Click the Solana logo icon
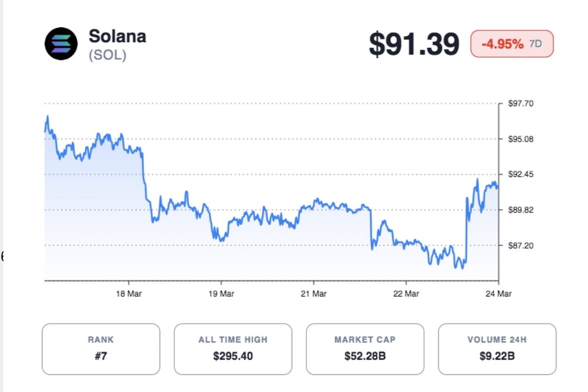 pos(61,44)
